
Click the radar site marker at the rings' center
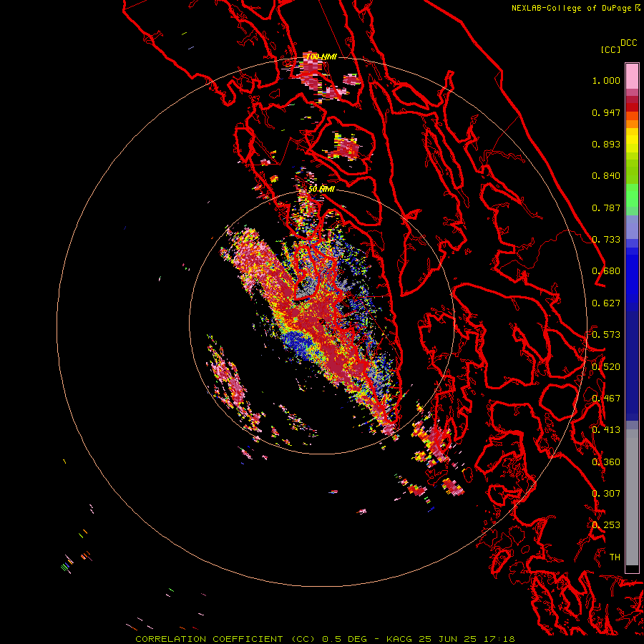click(322, 321)
